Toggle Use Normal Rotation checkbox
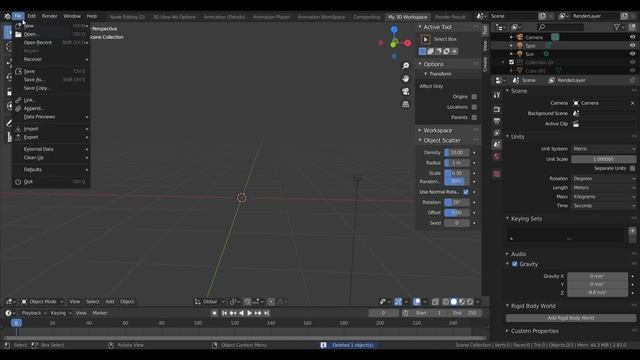Image resolution: width=640 pixels, height=360 pixels. pos(466,192)
